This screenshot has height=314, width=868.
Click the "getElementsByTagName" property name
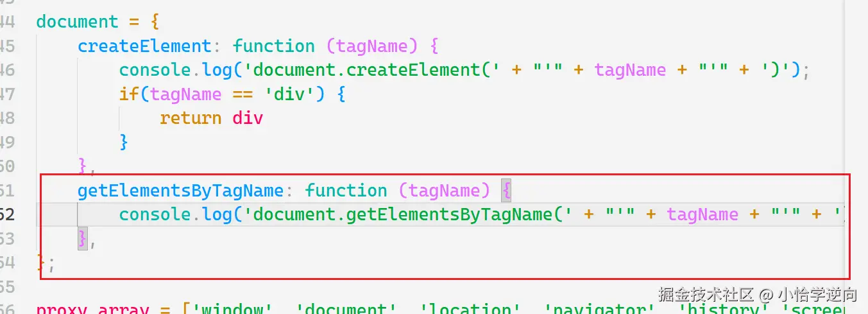[x=180, y=190]
